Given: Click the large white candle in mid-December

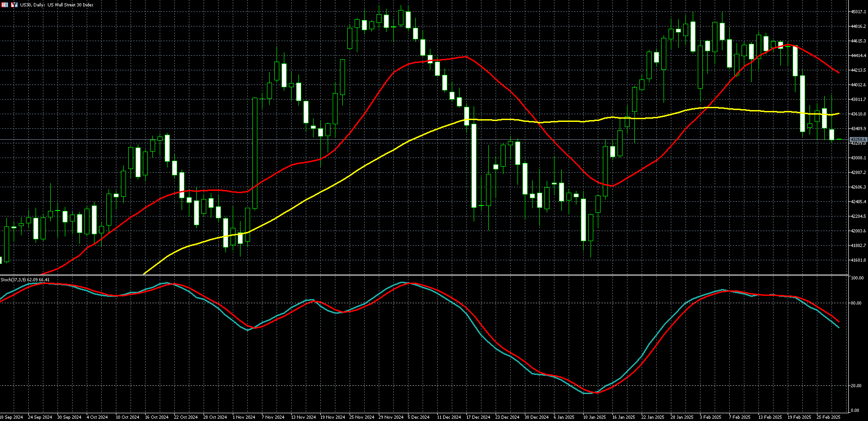Looking at the screenshot, I should (x=474, y=165).
